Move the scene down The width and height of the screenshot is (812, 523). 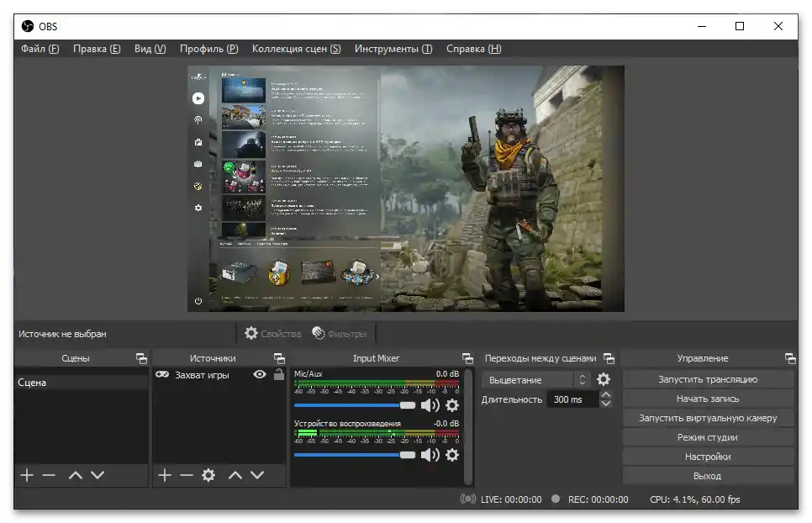point(98,475)
